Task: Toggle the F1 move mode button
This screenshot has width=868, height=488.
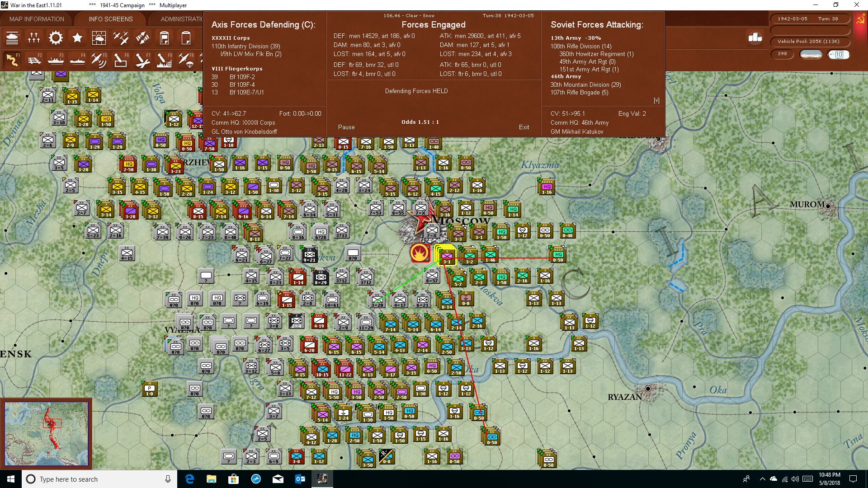Action: click(x=12, y=60)
